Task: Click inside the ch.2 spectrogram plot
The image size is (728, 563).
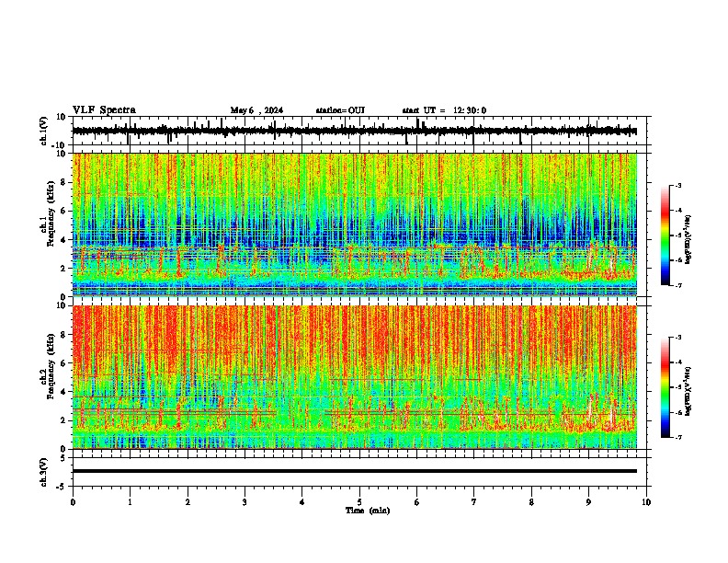Action: coord(355,377)
